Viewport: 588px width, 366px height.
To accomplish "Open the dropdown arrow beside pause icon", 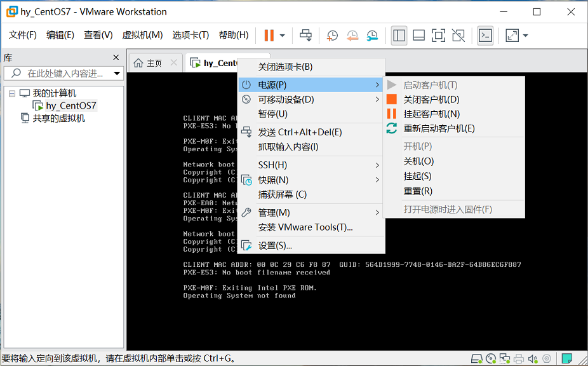I will [283, 36].
